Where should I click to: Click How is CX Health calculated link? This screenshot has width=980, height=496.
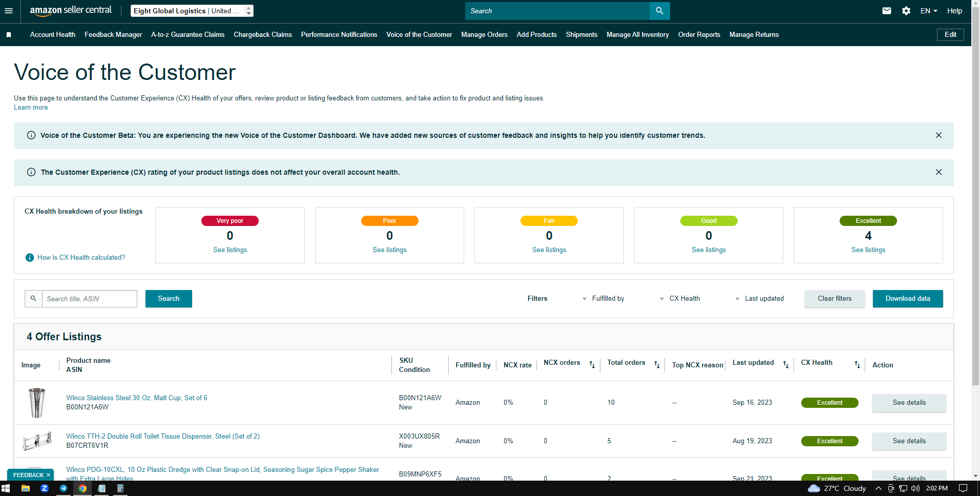tap(81, 258)
